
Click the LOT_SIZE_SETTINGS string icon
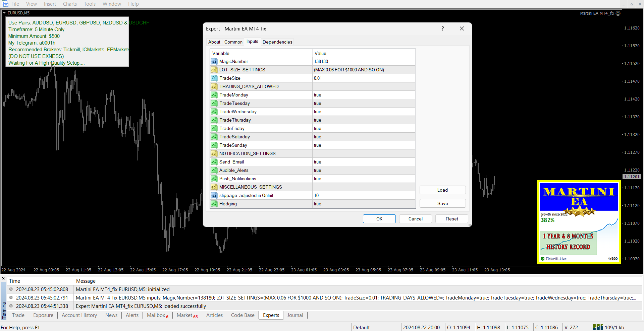click(214, 70)
